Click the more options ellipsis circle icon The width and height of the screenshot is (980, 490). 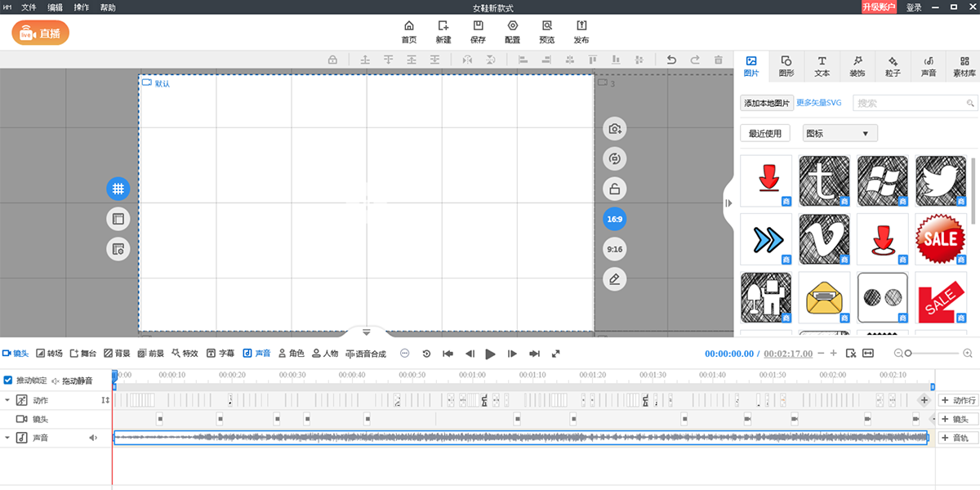click(404, 354)
